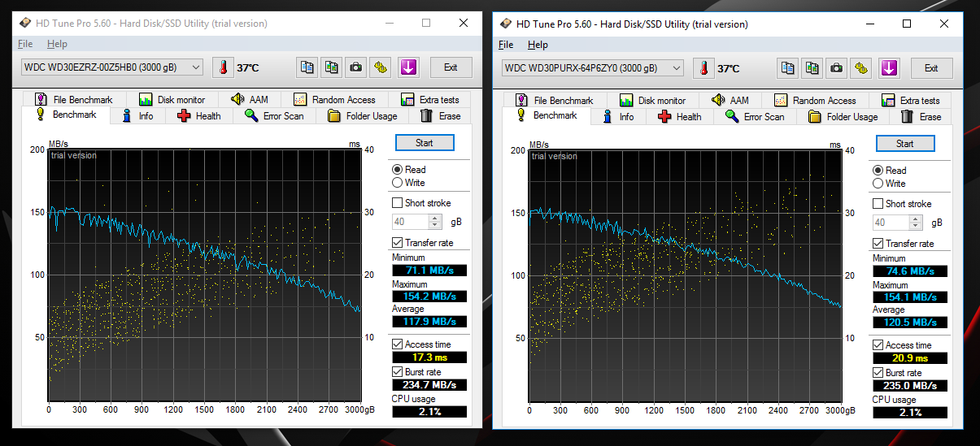Open Extra tests tab in WD30PURX window
The width and height of the screenshot is (980, 446).
[912, 101]
